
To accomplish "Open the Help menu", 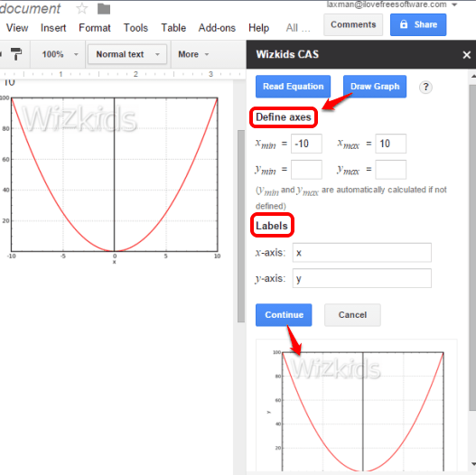I will [258, 28].
